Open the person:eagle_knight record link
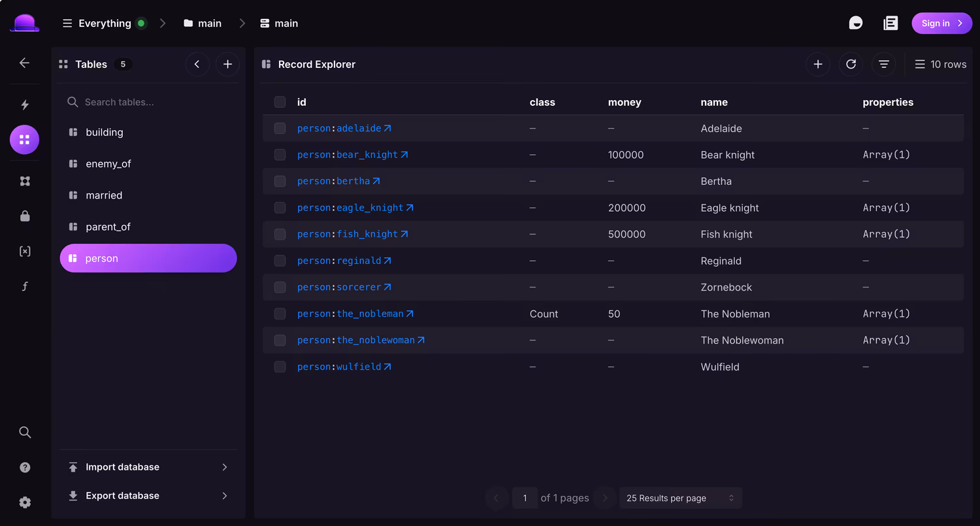Screen dimensions: 980x526 [x=355, y=208]
